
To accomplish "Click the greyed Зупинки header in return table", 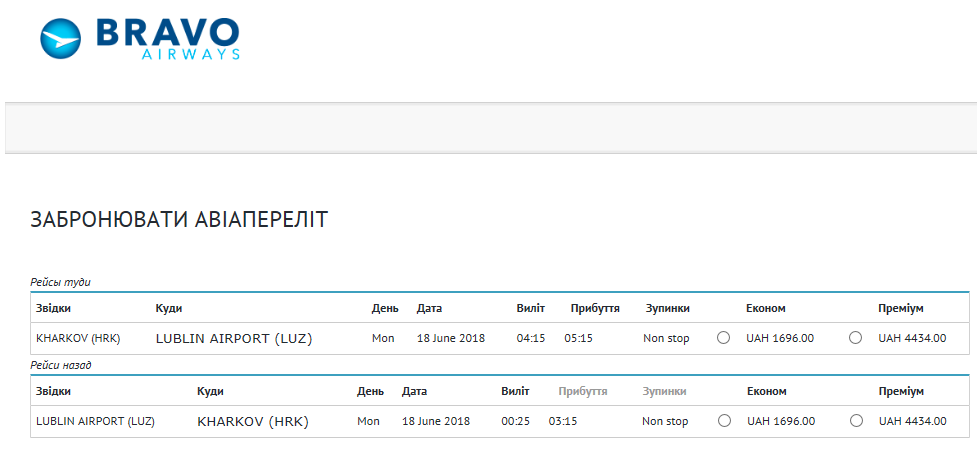I will point(665,391).
